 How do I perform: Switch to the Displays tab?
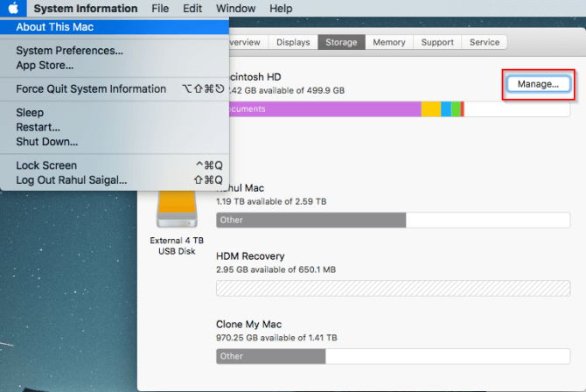293,42
